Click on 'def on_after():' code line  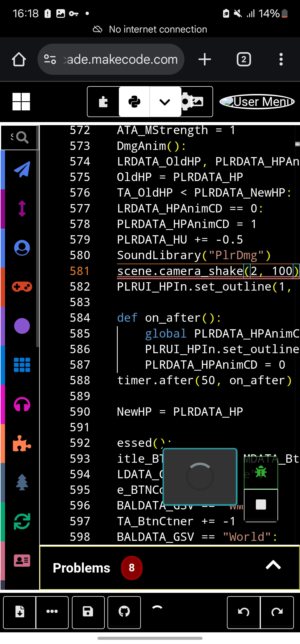[x=169, y=318]
